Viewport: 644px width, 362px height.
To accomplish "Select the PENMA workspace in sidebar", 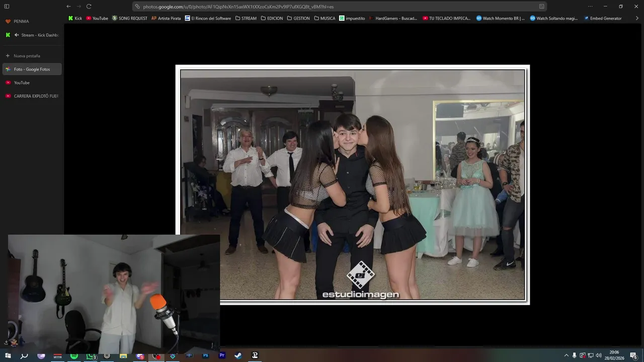I will 17,21.
